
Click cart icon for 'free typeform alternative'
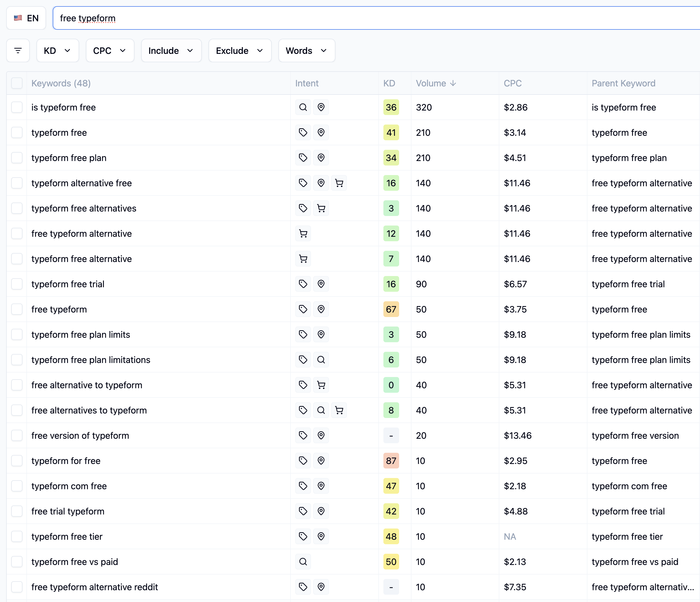(303, 234)
